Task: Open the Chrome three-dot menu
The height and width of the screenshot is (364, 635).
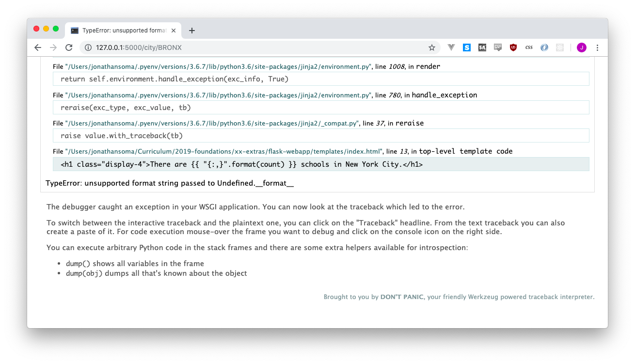Action: pos(597,47)
